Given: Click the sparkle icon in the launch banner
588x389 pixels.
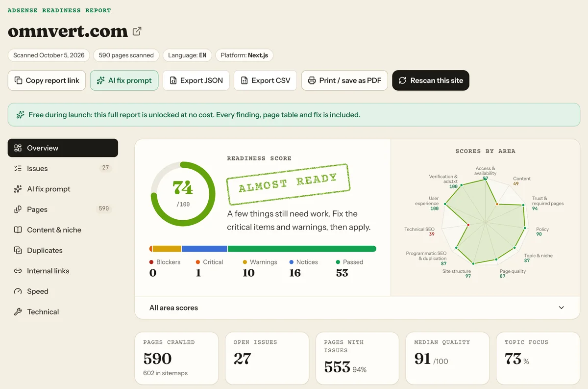Looking at the screenshot, I should 20,115.
